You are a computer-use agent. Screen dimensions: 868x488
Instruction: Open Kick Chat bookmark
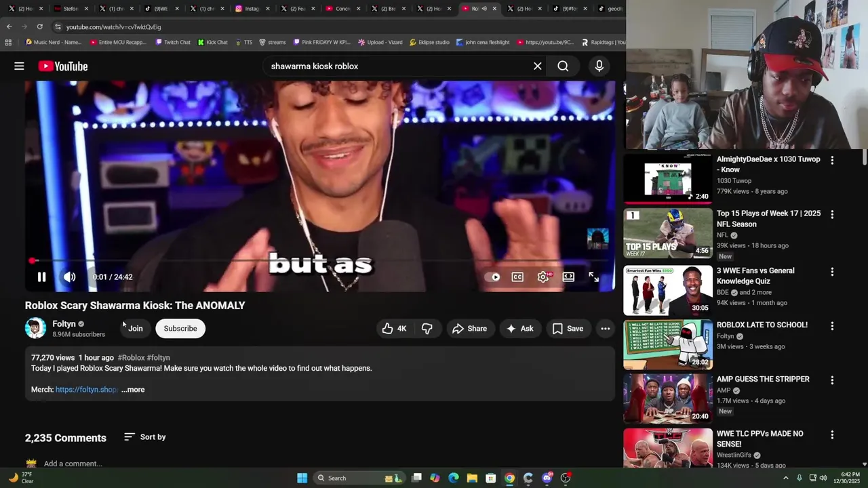pos(213,42)
